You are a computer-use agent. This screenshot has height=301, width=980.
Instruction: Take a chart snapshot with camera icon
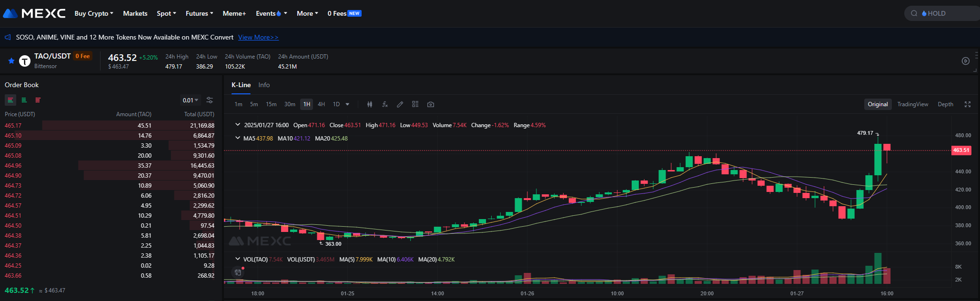[431, 104]
